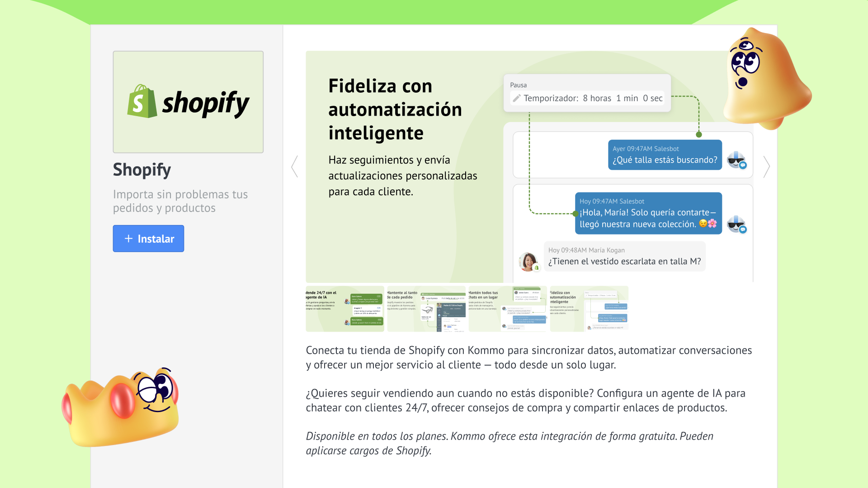The image size is (868, 488).
Task: Select 'Fideliza con automatización inteligente' thumbnail
Action: click(x=589, y=309)
